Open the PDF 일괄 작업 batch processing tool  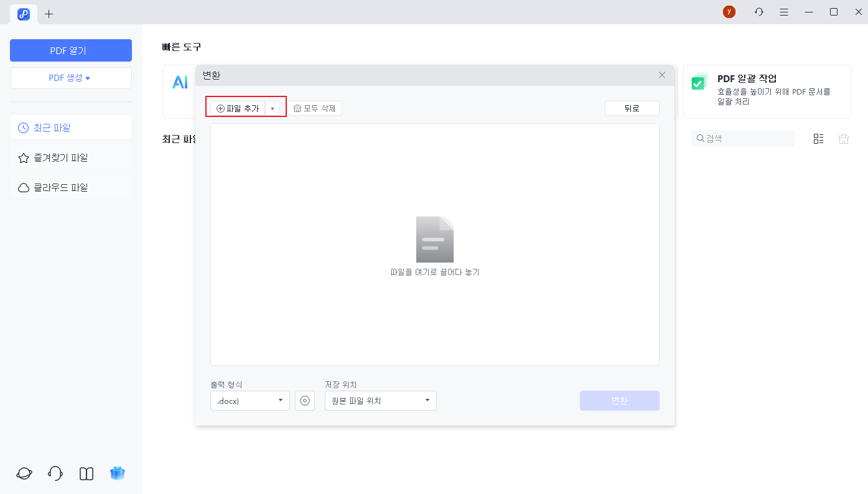(767, 91)
